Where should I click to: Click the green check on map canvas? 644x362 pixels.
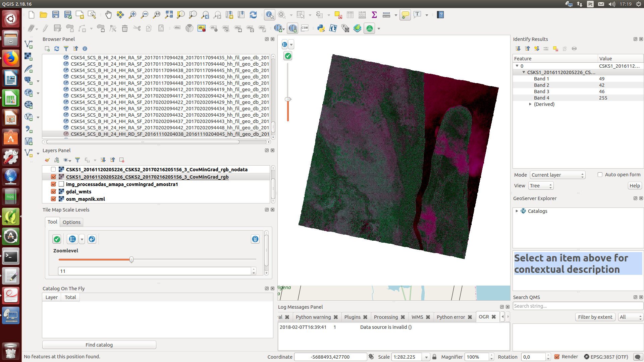pos(288,56)
